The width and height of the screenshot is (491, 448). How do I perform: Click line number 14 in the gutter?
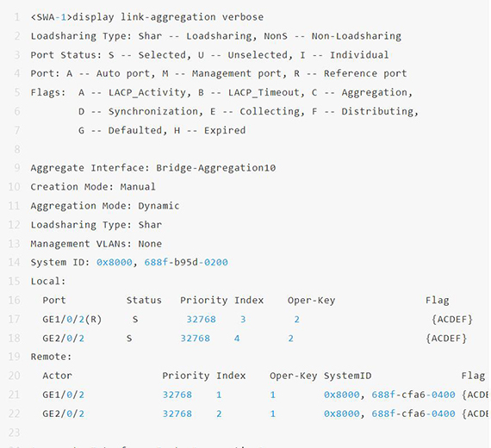pos(14,262)
